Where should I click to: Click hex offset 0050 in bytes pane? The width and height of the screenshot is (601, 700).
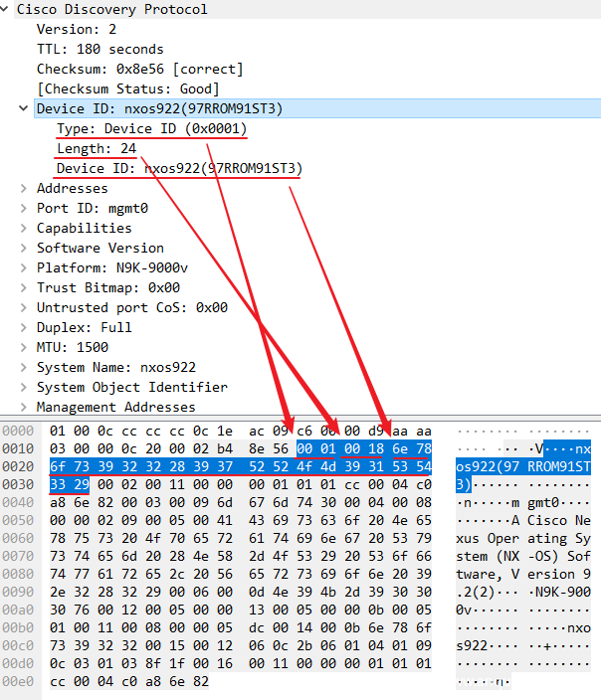[x=18, y=520]
